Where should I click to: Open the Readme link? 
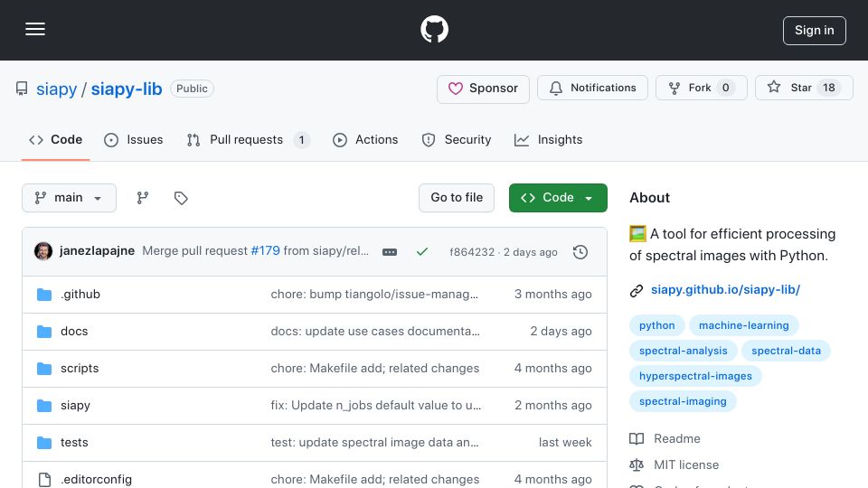[x=676, y=439]
